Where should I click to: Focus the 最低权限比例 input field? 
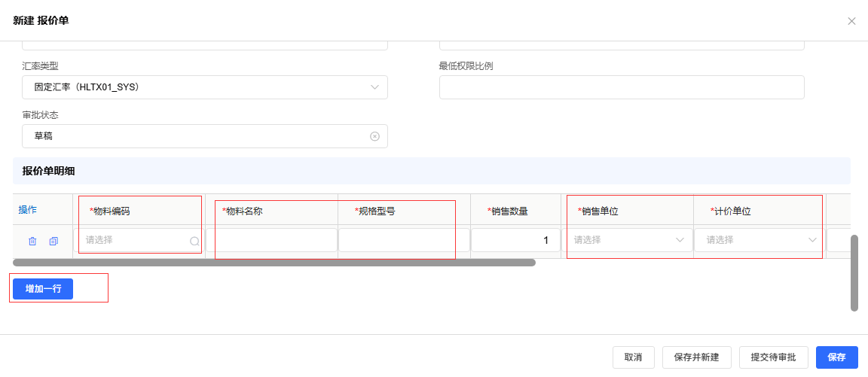pos(622,87)
